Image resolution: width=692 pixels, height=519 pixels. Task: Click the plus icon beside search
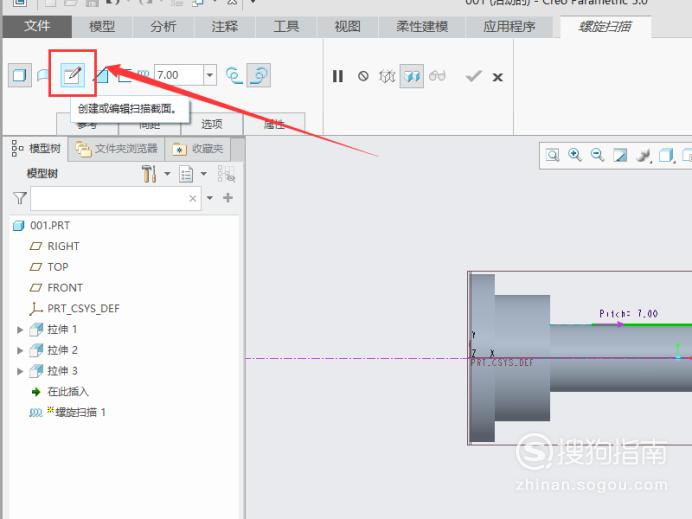[x=228, y=198]
